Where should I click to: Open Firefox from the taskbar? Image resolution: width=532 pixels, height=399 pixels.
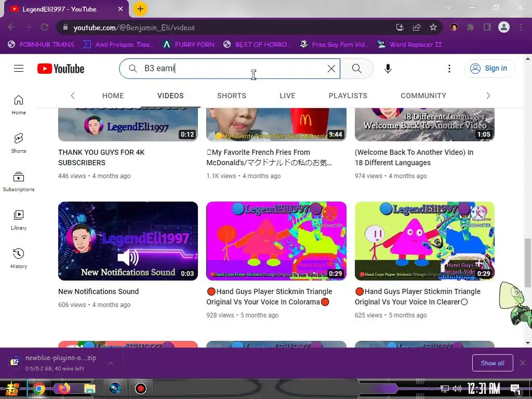point(64,388)
